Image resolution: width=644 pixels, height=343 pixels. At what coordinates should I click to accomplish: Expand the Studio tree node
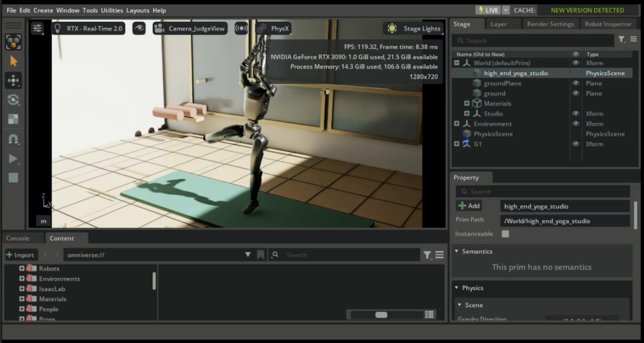pos(467,113)
